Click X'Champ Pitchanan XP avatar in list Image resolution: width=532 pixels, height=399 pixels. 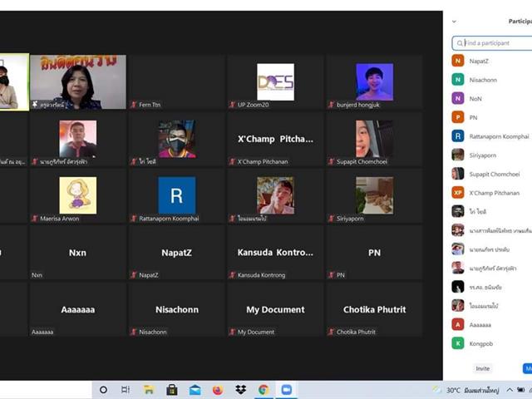tap(458, 193)
